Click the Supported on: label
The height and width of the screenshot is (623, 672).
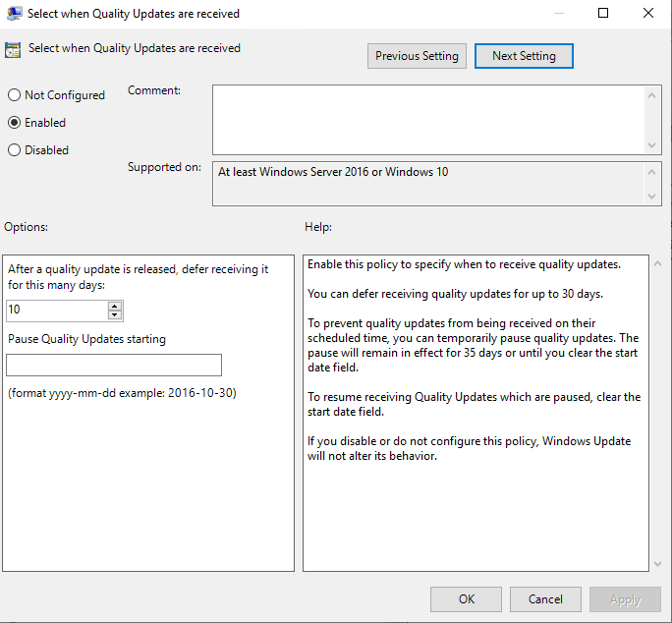coord(164,167)
